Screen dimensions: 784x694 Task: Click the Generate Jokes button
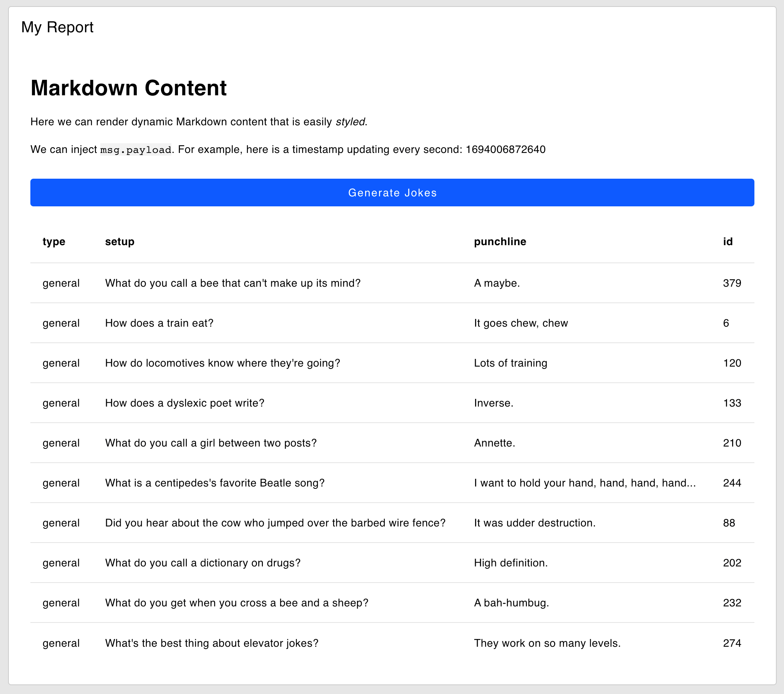392,193
